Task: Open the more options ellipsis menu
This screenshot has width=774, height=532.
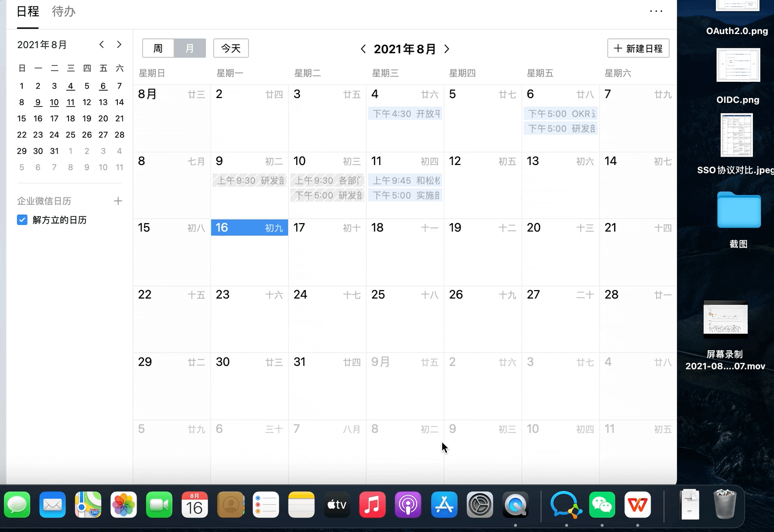Action: click(656, 11)
